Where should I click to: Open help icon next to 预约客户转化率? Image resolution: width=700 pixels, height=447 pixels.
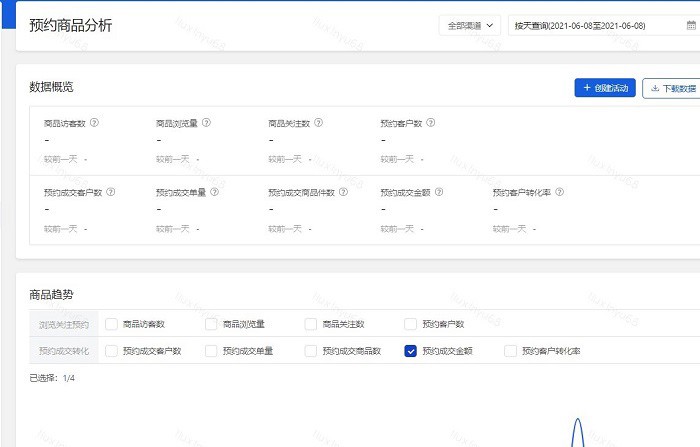[559, 192]
